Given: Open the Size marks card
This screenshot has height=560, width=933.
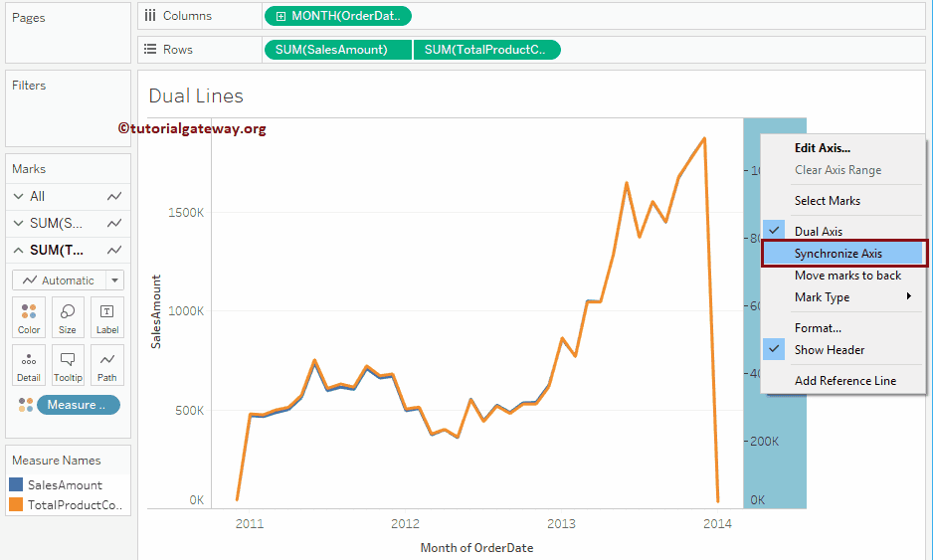Looking at the screenshot, I should click(68, 317).
